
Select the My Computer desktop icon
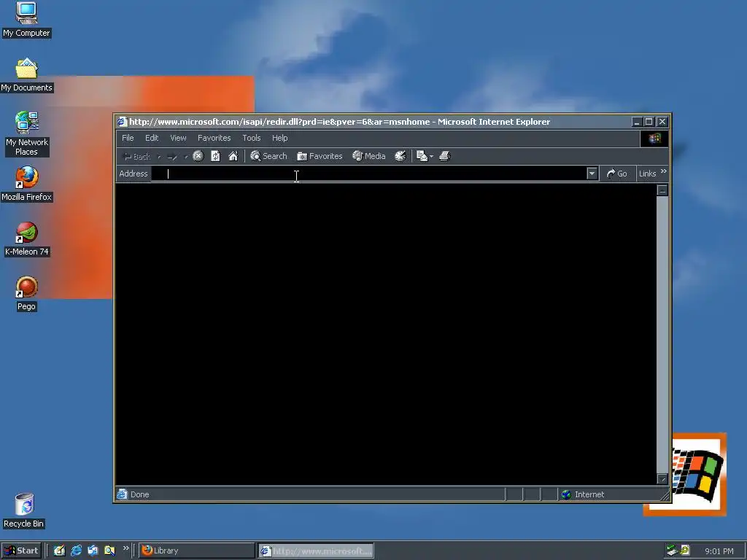click(x=26, y=20)
